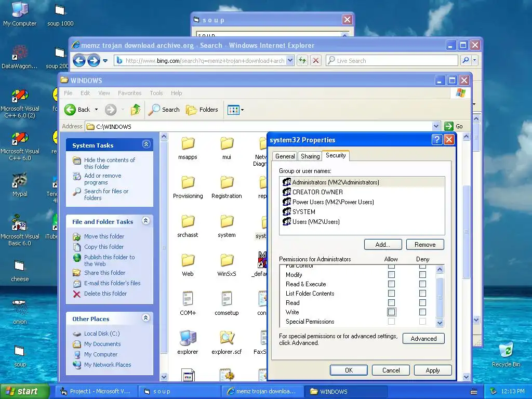
Task: Open Advanced security settings
Action: (x=423, y=339)
